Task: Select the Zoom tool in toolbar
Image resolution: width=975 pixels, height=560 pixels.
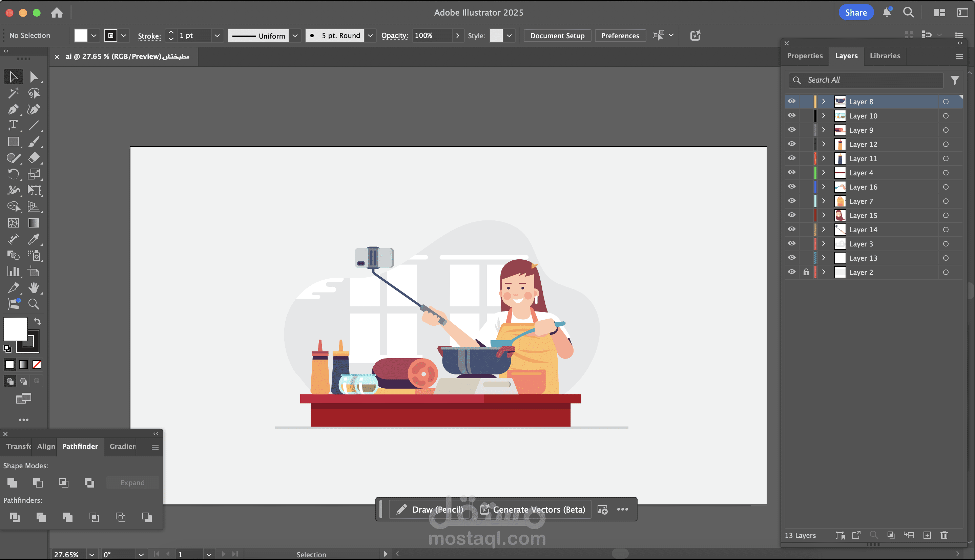Action: pyautogui.click(x=34, y=304)
